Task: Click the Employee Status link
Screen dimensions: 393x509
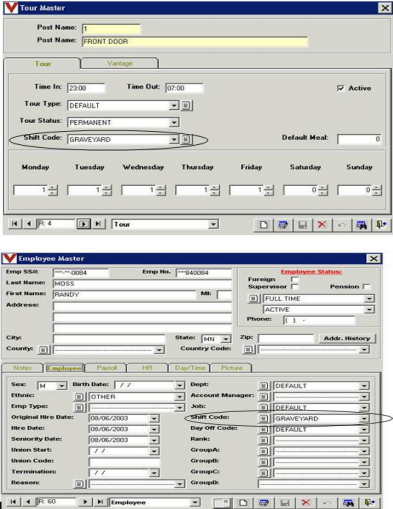Action: click(x=311, y=272)
